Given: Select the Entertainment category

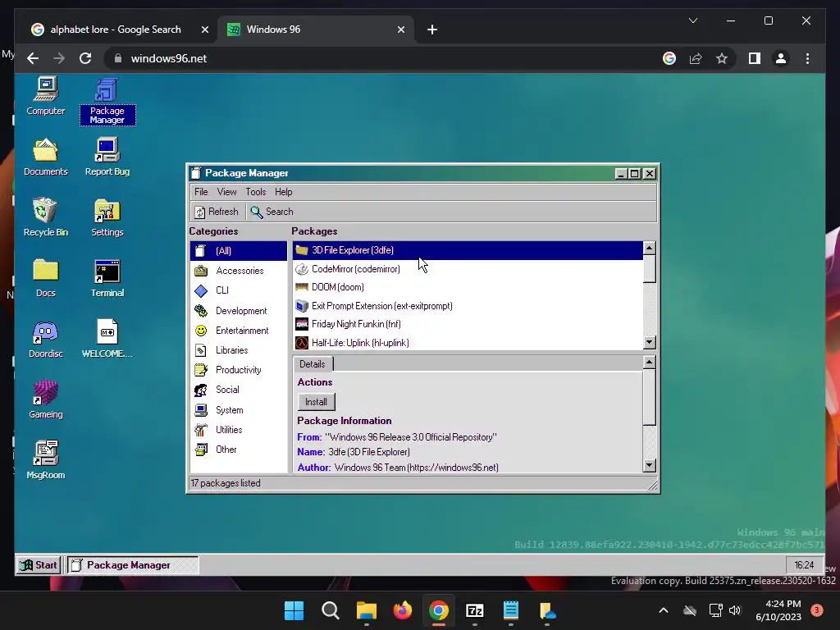Looking at the screenshot, I should coord(239,331).
